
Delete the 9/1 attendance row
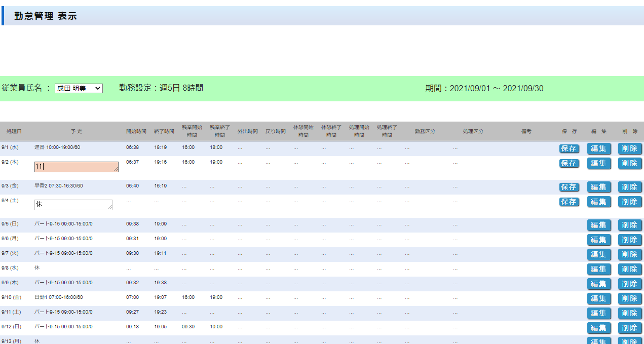[629, 148]
